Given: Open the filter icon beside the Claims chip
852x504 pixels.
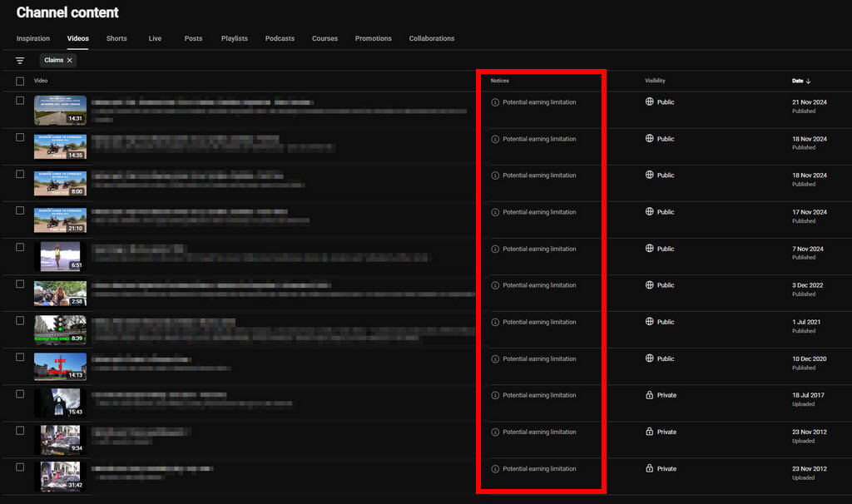Looking at the screenshot, I should point(20,60).
